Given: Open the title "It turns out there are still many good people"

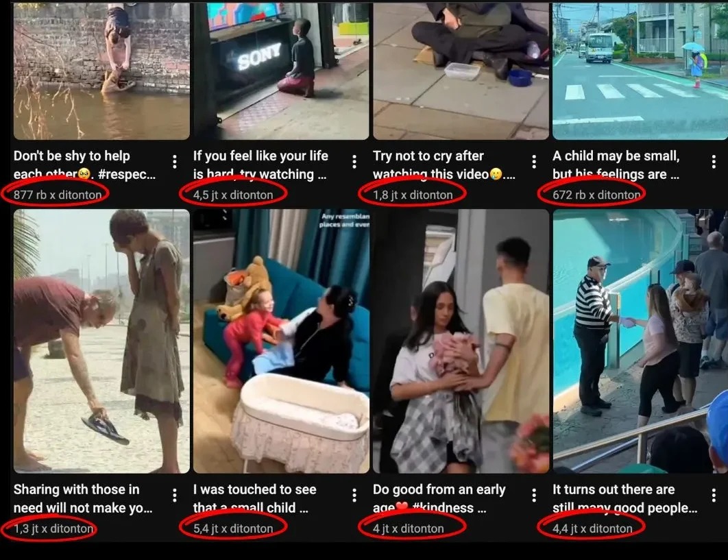Looking at the screenshot, I should (x=625, y=499).
